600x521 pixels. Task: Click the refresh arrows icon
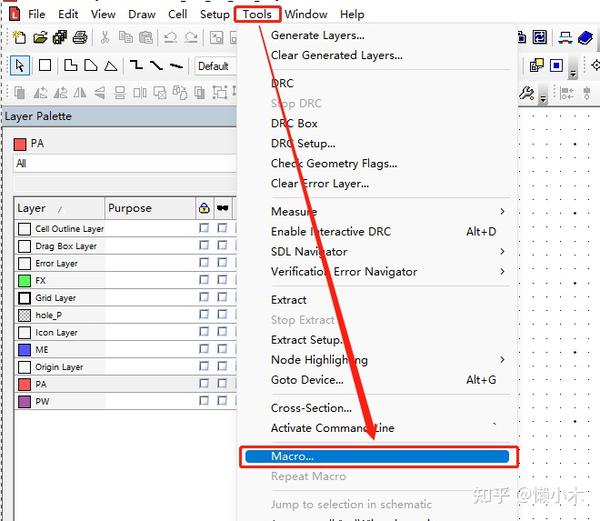coord(540,37)
